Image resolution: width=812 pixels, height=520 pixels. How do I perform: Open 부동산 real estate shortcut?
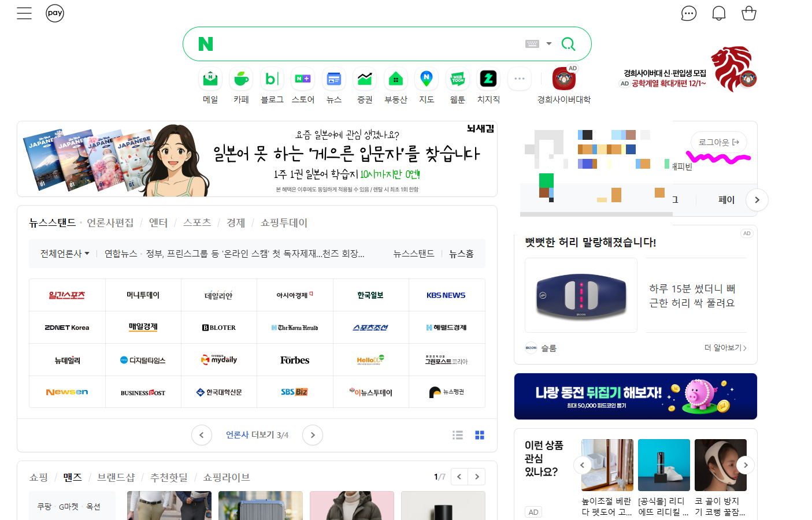[x=396, y=86]
